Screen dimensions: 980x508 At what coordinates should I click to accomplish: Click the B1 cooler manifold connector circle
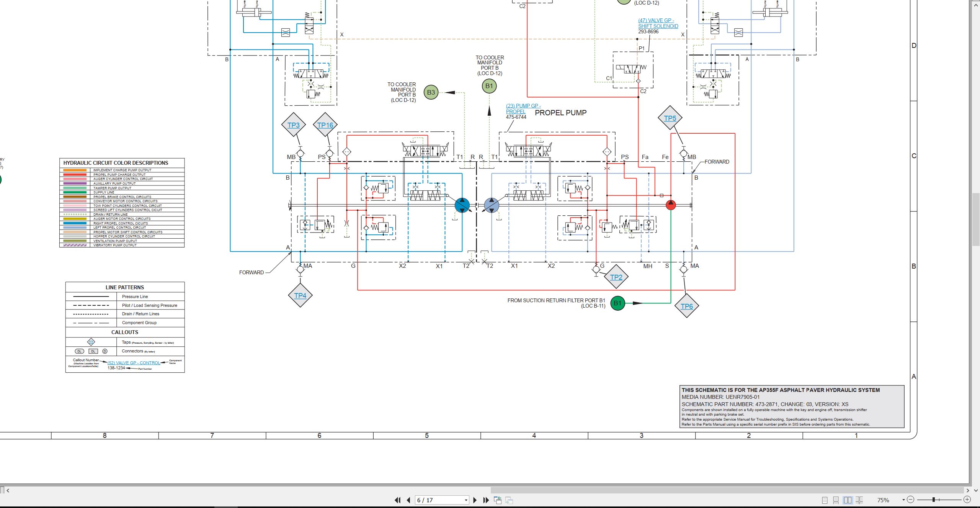[x=489, y=86]
